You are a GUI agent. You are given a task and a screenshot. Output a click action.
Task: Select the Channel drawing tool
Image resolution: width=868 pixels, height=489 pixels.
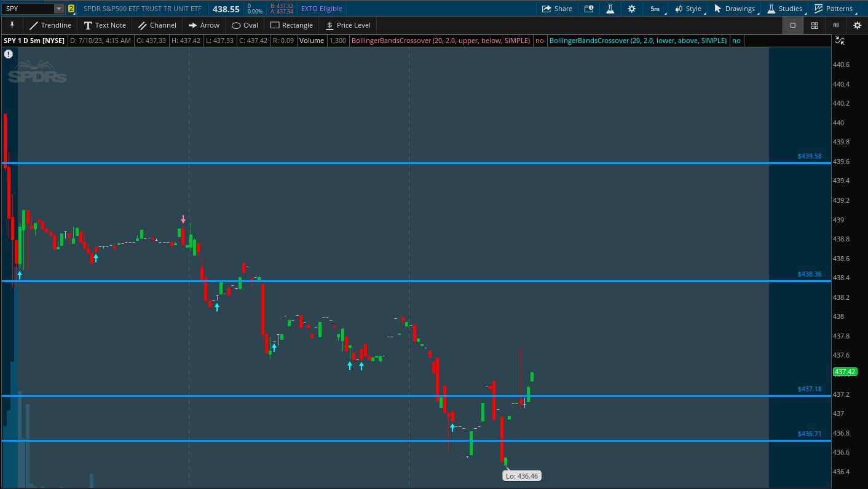[x=157, y=25]
